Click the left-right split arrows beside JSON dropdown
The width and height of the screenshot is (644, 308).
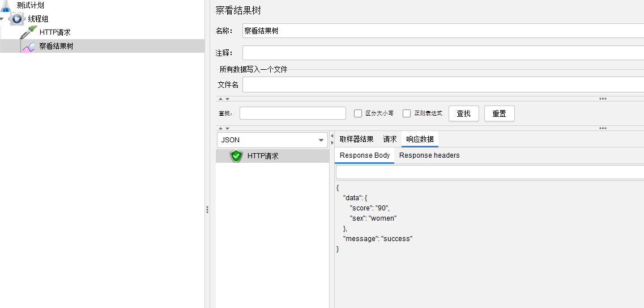(x=332, y=140)
